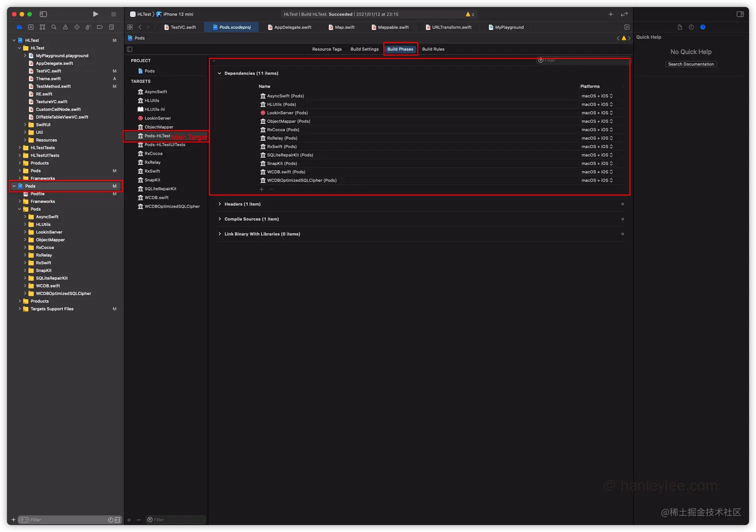This screenshot has height=532, width=756.
Task: Open the Symbol navigator
Action: [x=42, y=27]
